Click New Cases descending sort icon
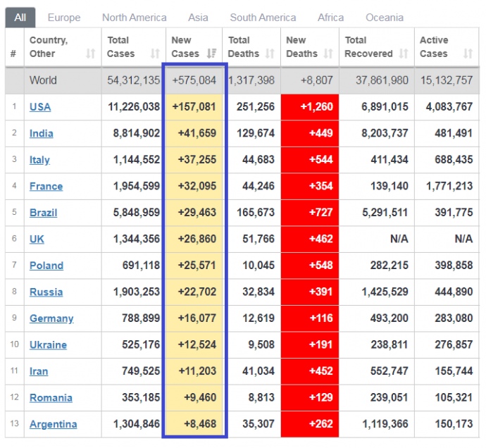The height and width of the screenshot is (448, 486). pos(212,54)
